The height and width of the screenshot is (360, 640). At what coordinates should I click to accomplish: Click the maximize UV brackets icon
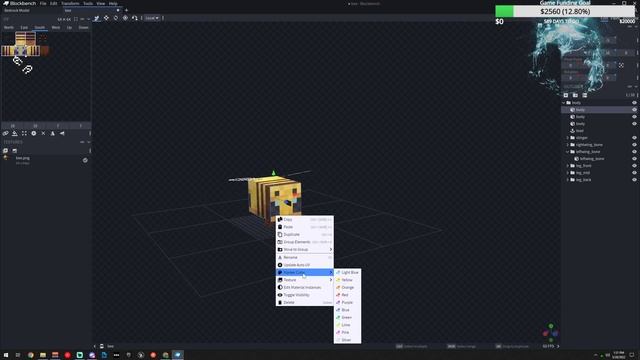pyautogui.click(x=24, y=133)
